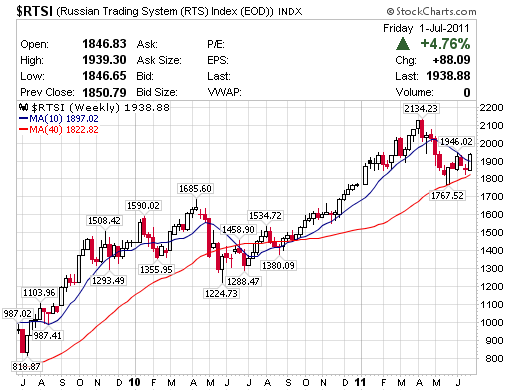Screen dimensions: 520x391
Task: Click the Prev Close value 1850.79
Action: coord(104,92)
